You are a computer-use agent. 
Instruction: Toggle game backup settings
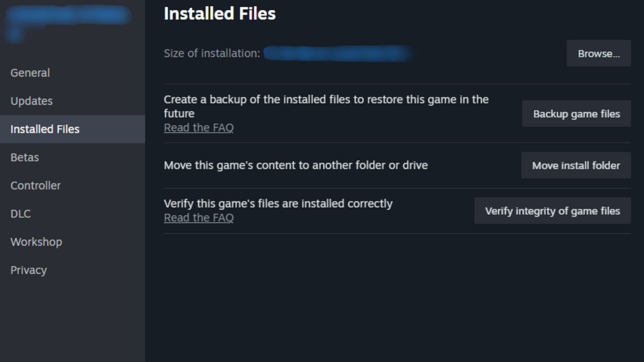[x=577, y=114]
